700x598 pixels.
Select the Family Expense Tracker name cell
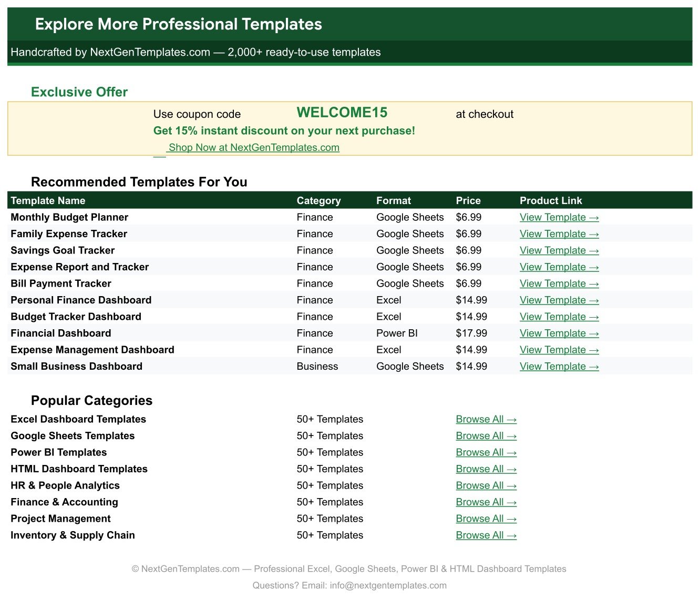[69, 234]
